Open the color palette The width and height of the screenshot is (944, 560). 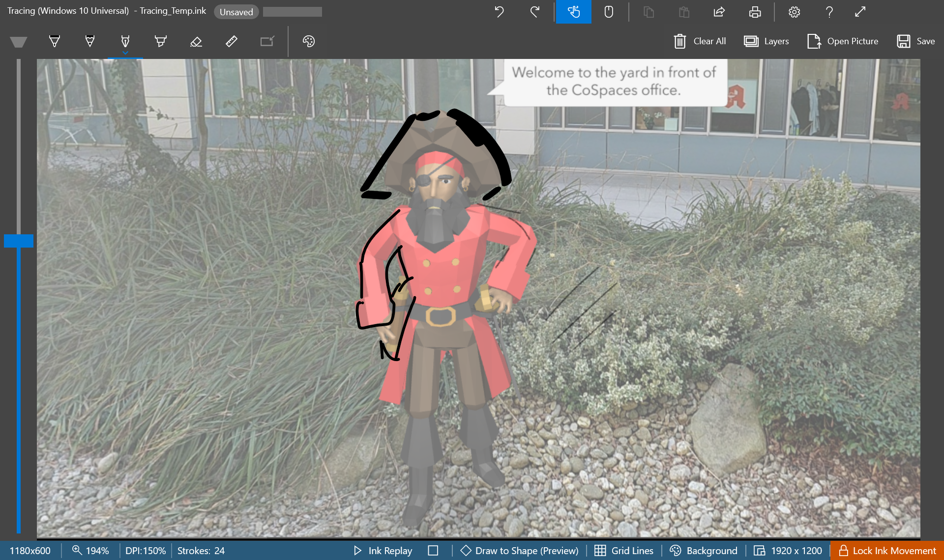click(309, 41)
